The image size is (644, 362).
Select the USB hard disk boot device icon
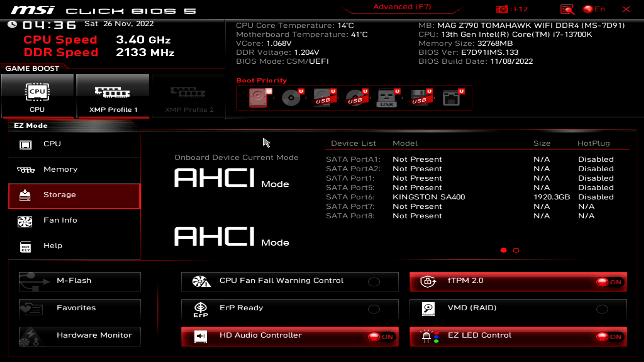click(x=324, y=98)
